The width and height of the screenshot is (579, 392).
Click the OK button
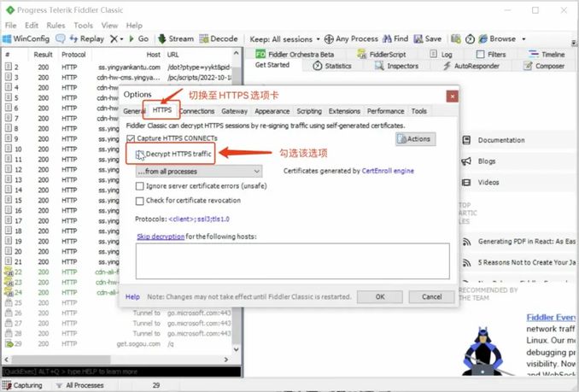click(380, 296)
